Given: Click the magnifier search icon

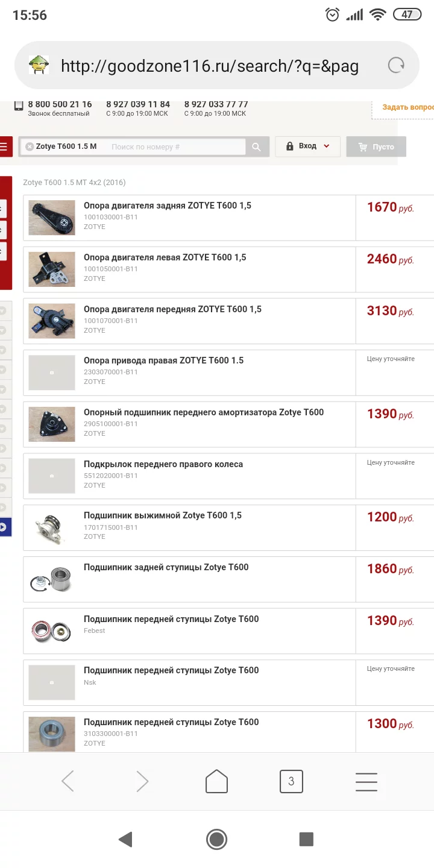Looking at the screenshot, I should coord(256,146).
